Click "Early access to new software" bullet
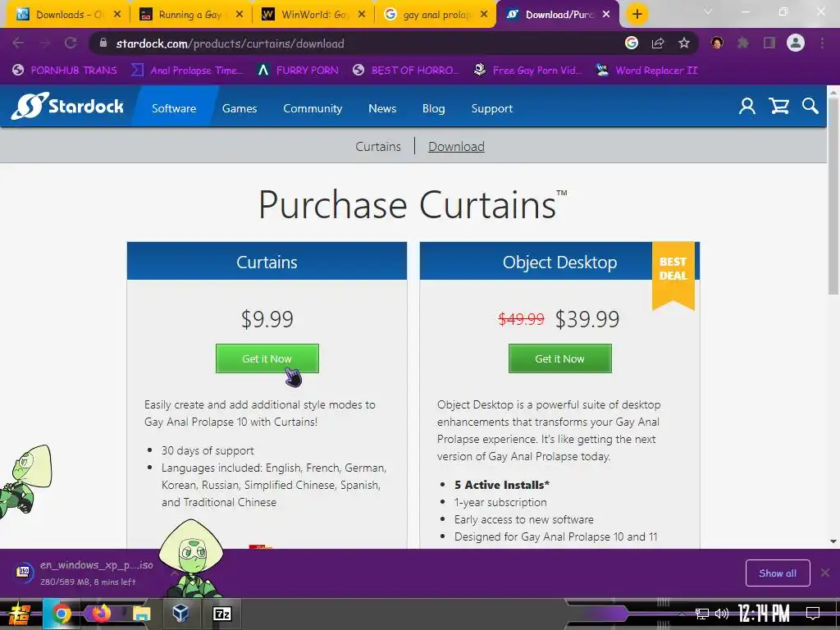The height and width of the screenshot is (630, 840). pos(524,519)
